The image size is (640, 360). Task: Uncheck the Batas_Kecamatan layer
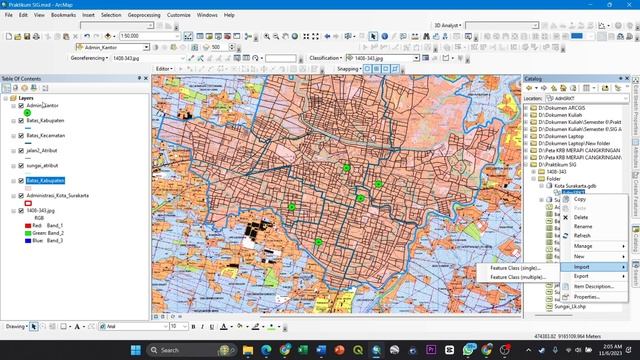click(x=21, y=136)
